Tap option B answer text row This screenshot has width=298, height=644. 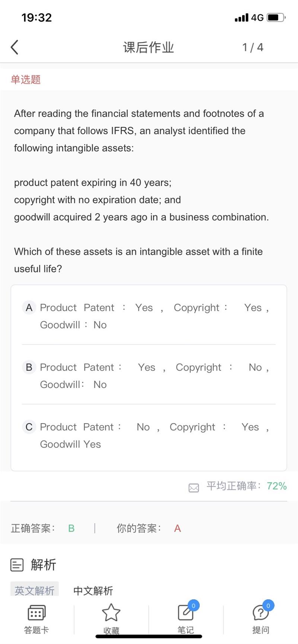click(x=154, y=376)
